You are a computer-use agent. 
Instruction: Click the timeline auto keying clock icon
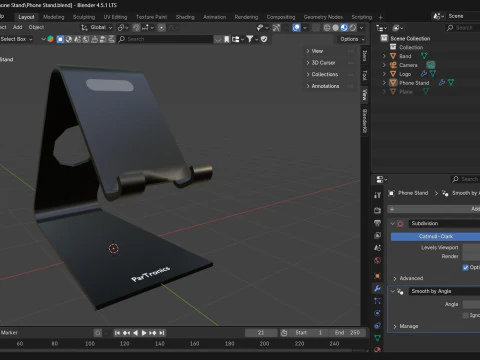coord(284,333)
